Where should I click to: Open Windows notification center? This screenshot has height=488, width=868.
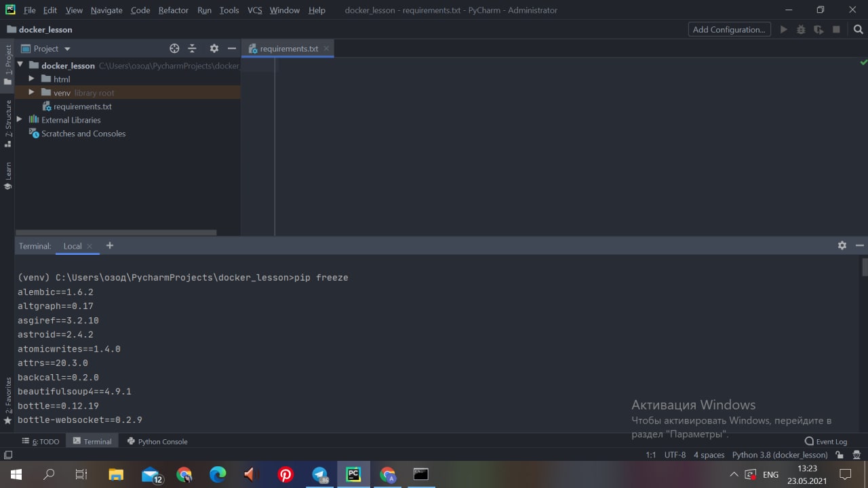(x=846, y=474)
